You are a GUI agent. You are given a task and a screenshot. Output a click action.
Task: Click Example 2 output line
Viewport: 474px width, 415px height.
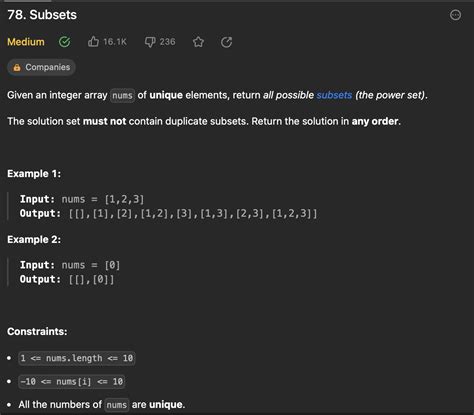[67, 279]
